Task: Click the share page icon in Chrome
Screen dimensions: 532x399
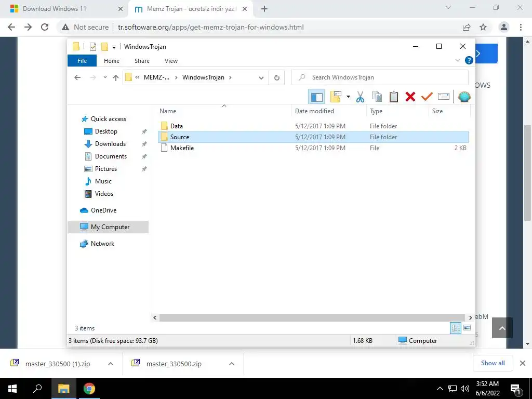Action: tap(467, 27)
